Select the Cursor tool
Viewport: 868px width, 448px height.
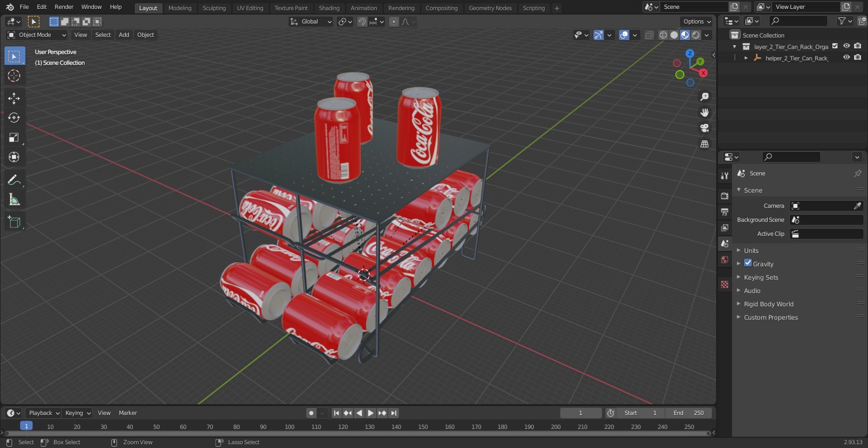tap(14, 76)
